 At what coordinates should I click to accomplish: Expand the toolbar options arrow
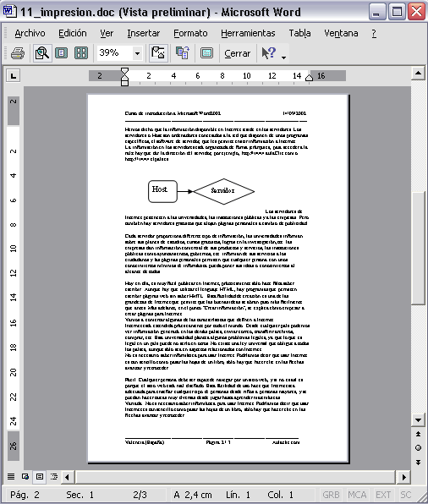(x=283, y=58)
